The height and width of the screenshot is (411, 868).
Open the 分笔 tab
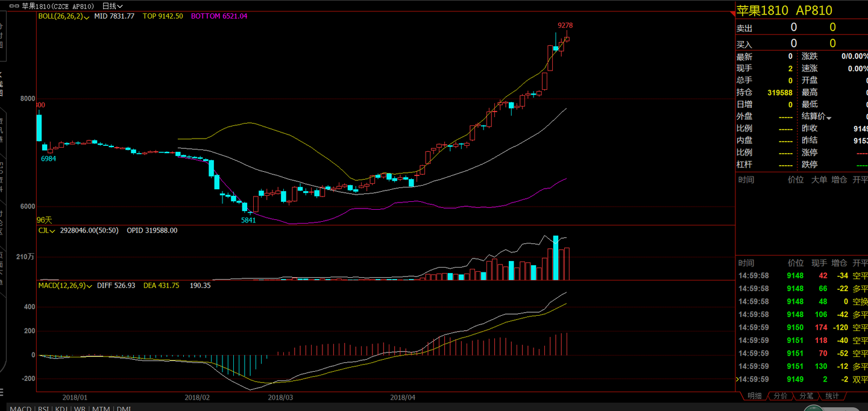pos(806,396)
